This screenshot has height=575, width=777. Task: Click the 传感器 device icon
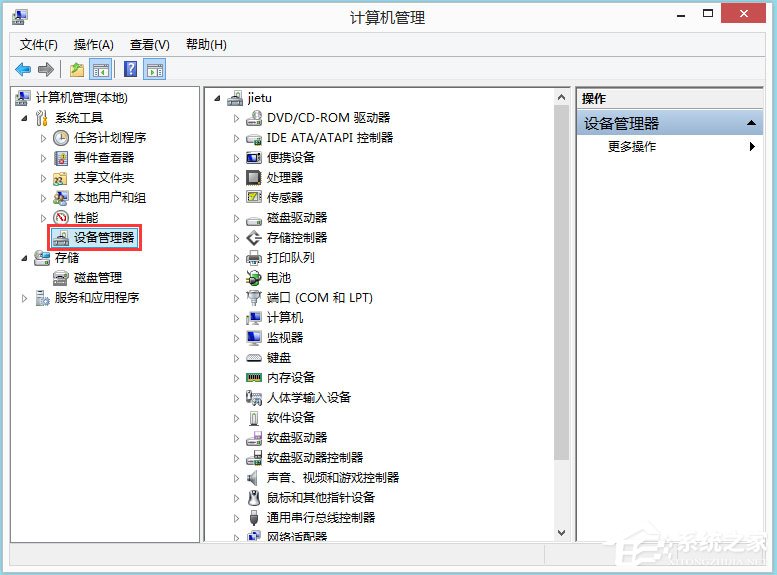(x=254, y=197)
